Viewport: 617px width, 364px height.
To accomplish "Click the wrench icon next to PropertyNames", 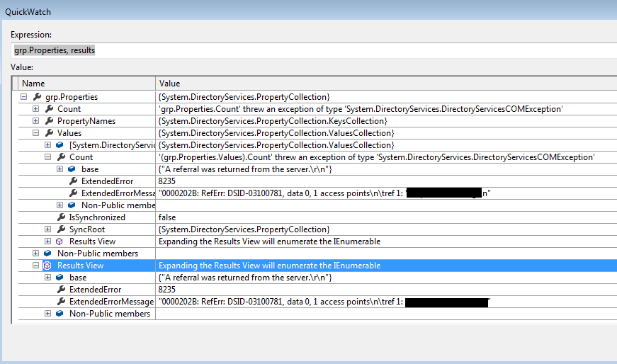I will click(x=49, y=121).
